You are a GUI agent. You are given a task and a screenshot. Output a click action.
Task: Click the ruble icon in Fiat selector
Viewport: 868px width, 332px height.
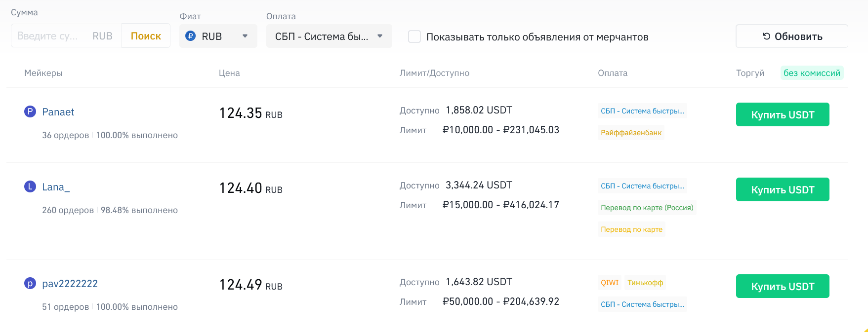pos(190,36)
